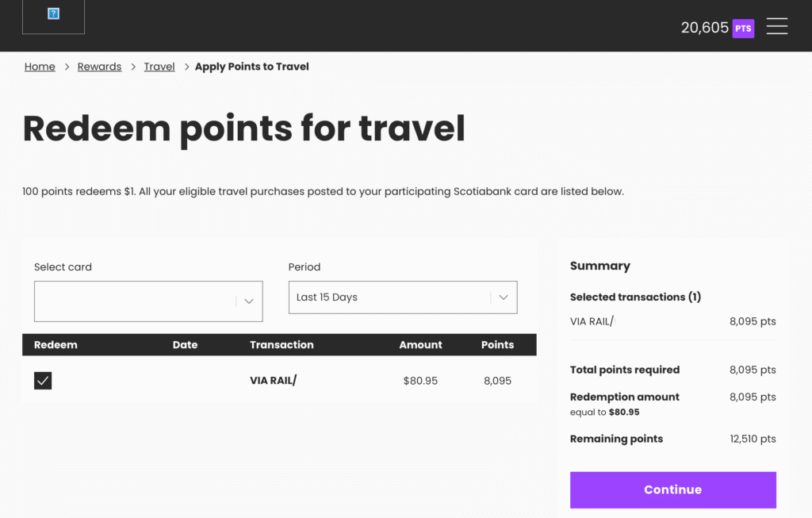Click the Amount column header

420,345
